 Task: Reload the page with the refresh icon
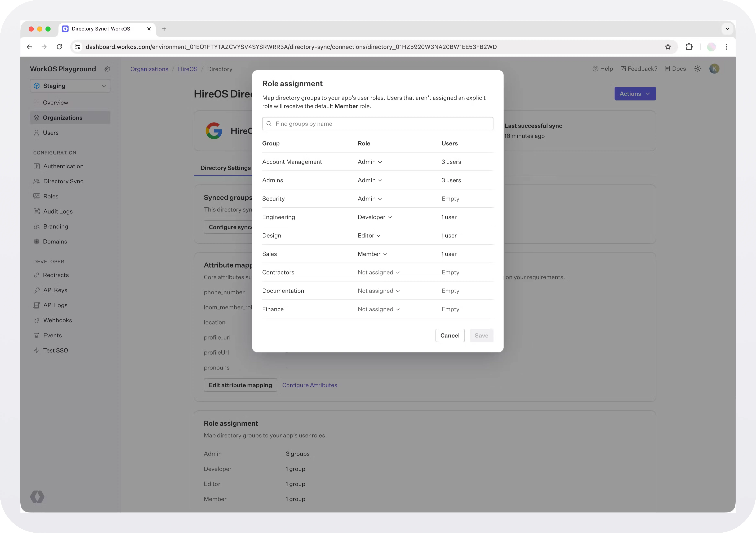[59, 47]
